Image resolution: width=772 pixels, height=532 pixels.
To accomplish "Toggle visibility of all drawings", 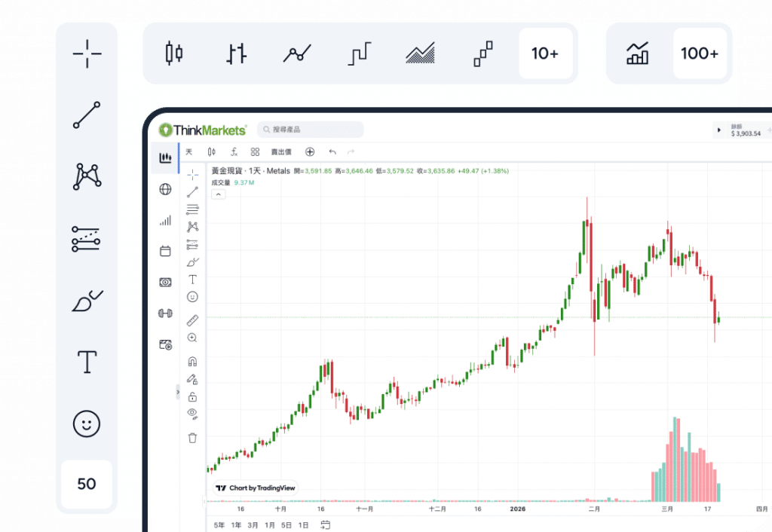I will (192, 414).
